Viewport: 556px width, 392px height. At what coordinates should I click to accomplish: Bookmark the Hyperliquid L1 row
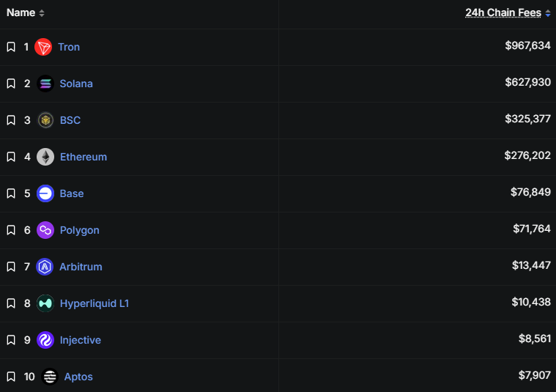point(11,303)
